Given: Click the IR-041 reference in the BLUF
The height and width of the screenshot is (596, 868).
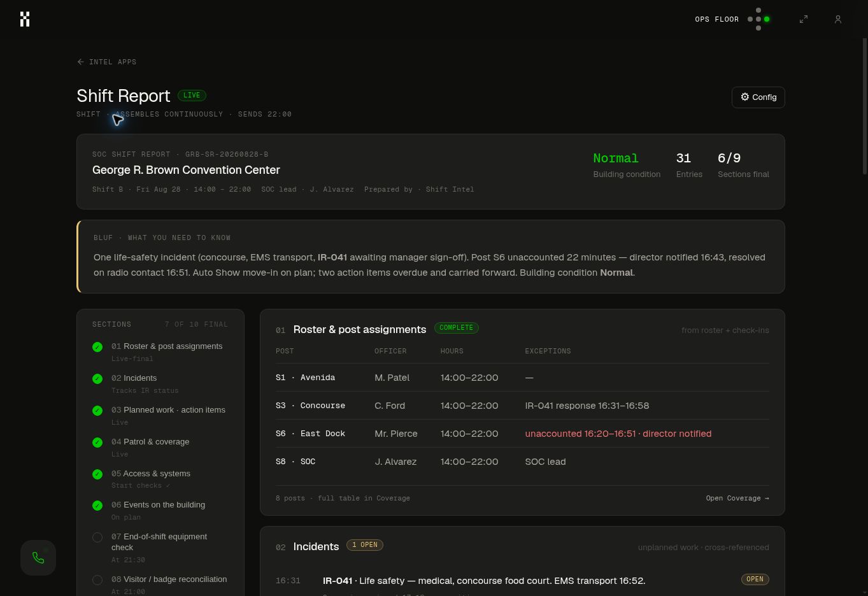Looking at the screenshot, I should coord(332,257).
